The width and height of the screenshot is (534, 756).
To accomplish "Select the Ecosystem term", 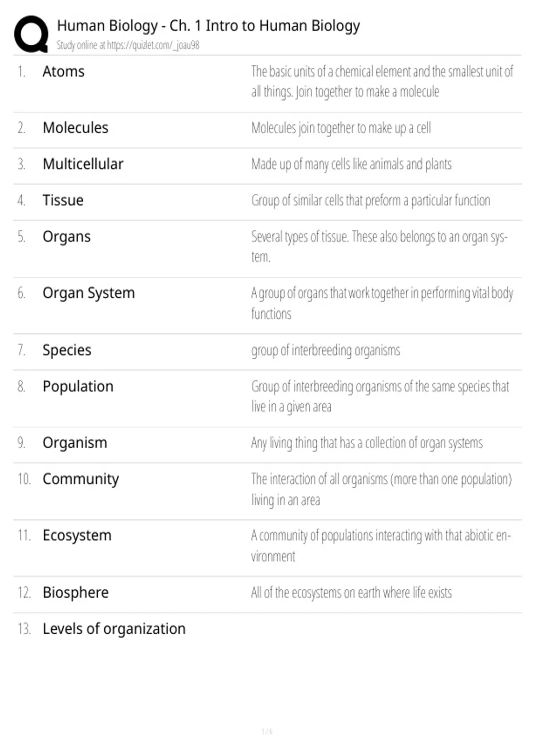I will 77,536.
